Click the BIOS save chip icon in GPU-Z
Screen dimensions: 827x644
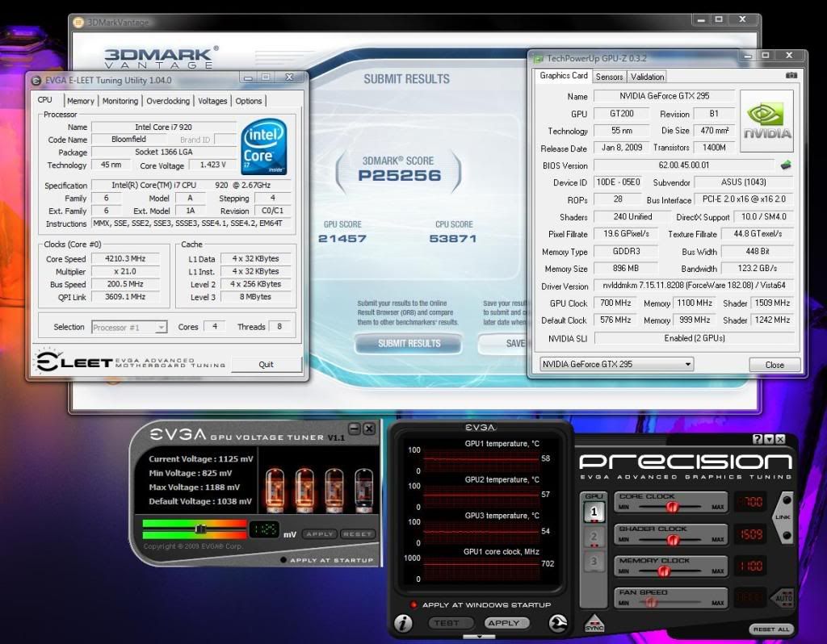[786, 165]
